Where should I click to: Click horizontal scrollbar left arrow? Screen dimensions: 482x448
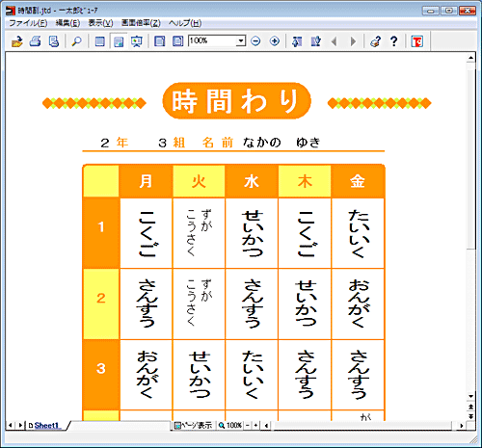point(266,426)
